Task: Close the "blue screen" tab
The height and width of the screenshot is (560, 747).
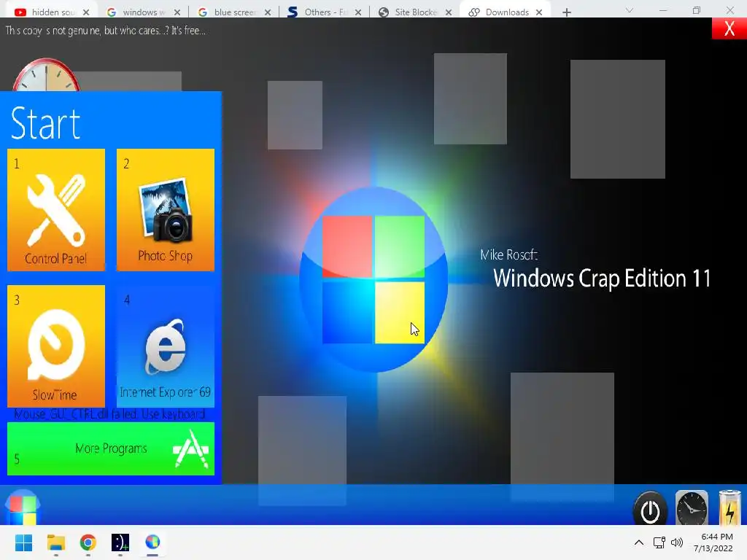Action: click(x=268, y=12)
